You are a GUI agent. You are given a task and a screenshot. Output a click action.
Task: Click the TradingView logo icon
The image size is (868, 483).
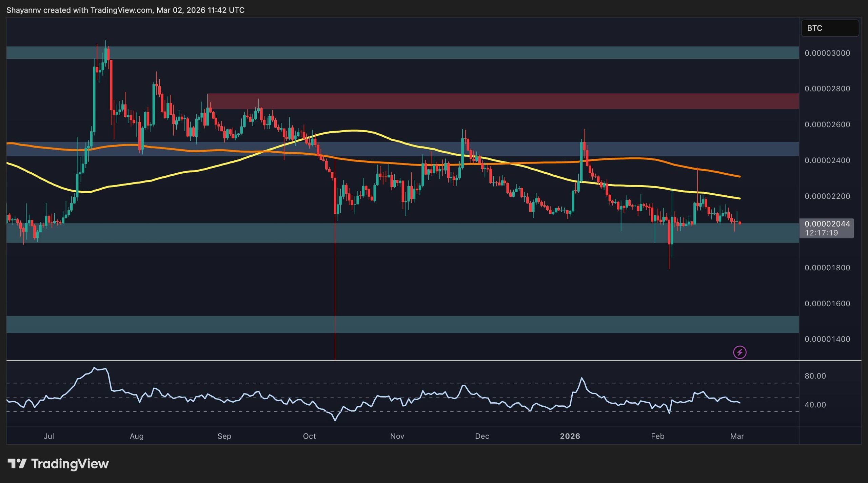[17, 463]
